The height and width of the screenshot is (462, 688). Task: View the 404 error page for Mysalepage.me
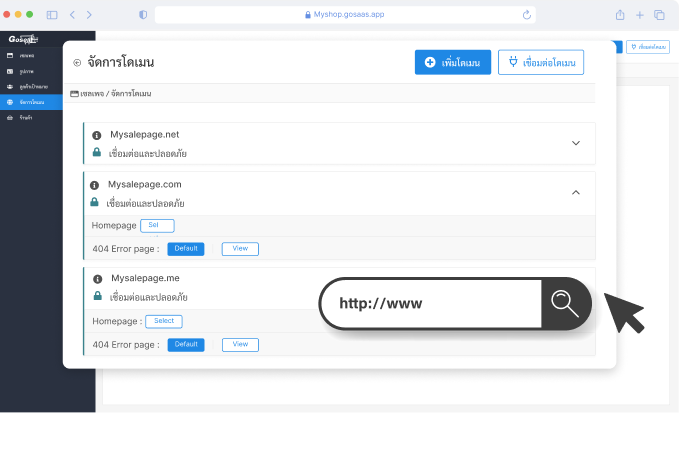click(240, 345)
